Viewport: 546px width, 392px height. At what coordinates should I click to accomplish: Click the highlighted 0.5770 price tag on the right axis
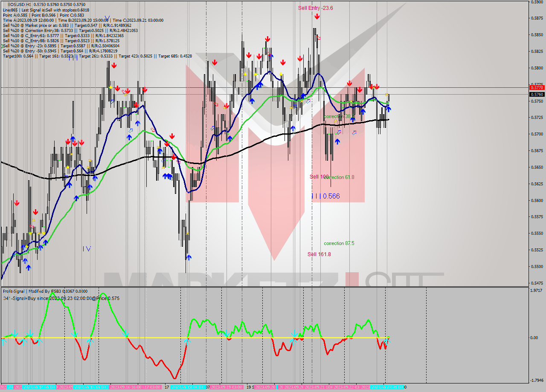point(536,87)
